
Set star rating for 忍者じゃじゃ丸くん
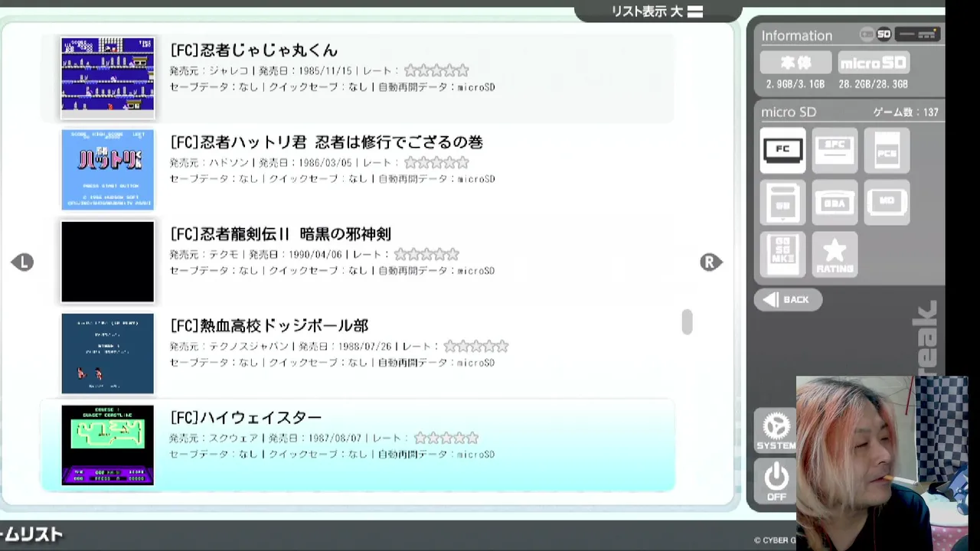[x=436, y=70]
